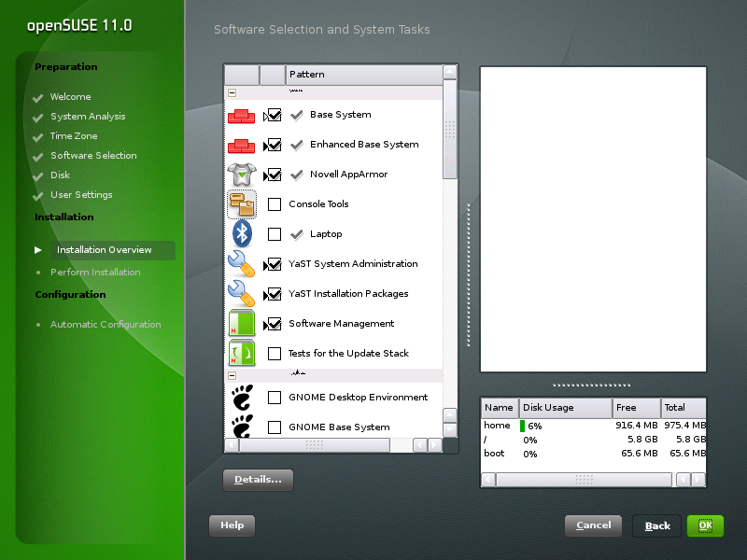Click the GNOME Desktop Environment label
The width and height of the screenshot is (747, 560).
(358, 398)
